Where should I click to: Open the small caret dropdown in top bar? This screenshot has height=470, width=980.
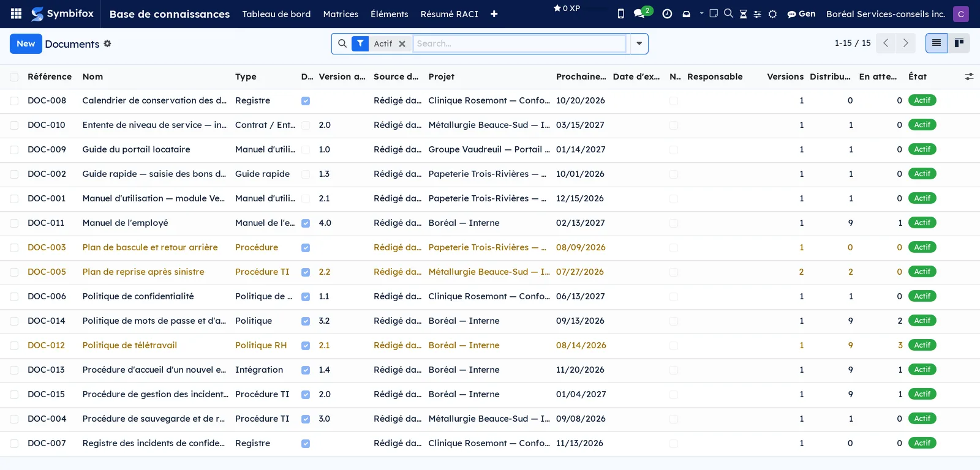(x=701, y=13)
